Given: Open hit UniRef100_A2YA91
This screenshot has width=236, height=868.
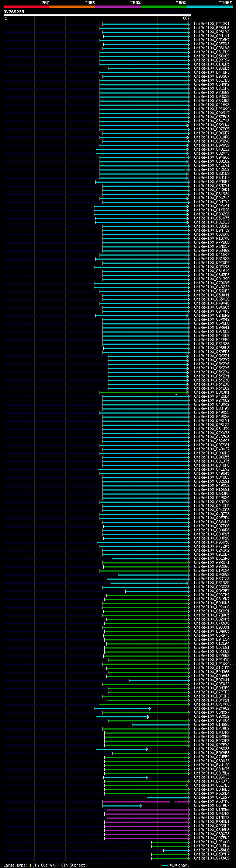Looking at the screenshot, I should coord(212,206).
